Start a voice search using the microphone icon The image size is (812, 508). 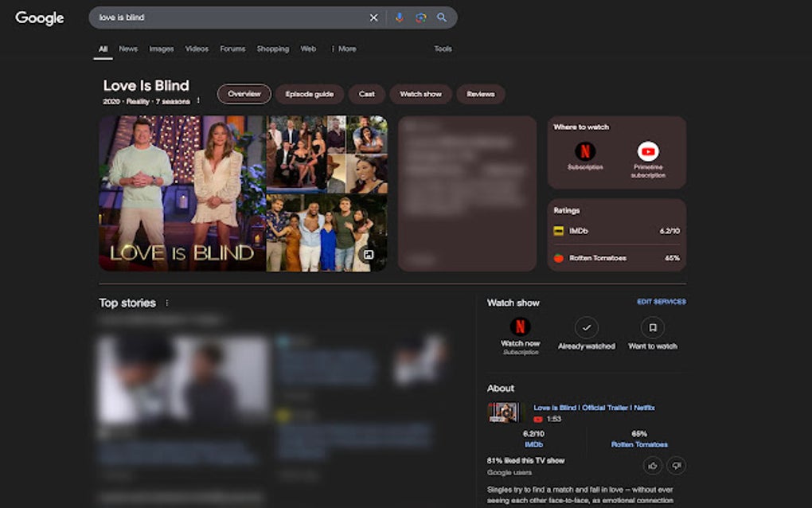click(x=399, y=17)
